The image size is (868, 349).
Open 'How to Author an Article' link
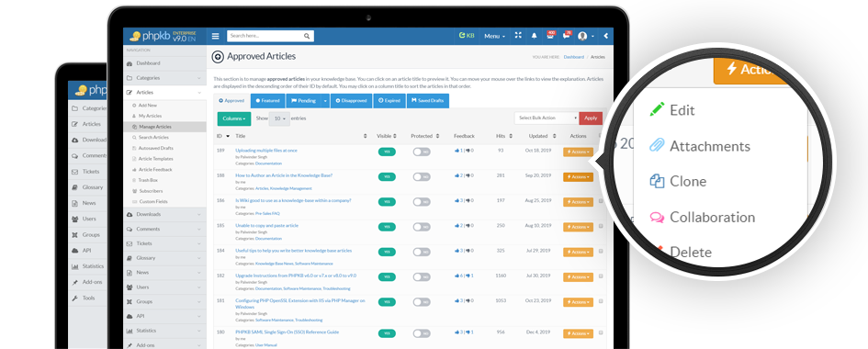[x=284, y=175]
